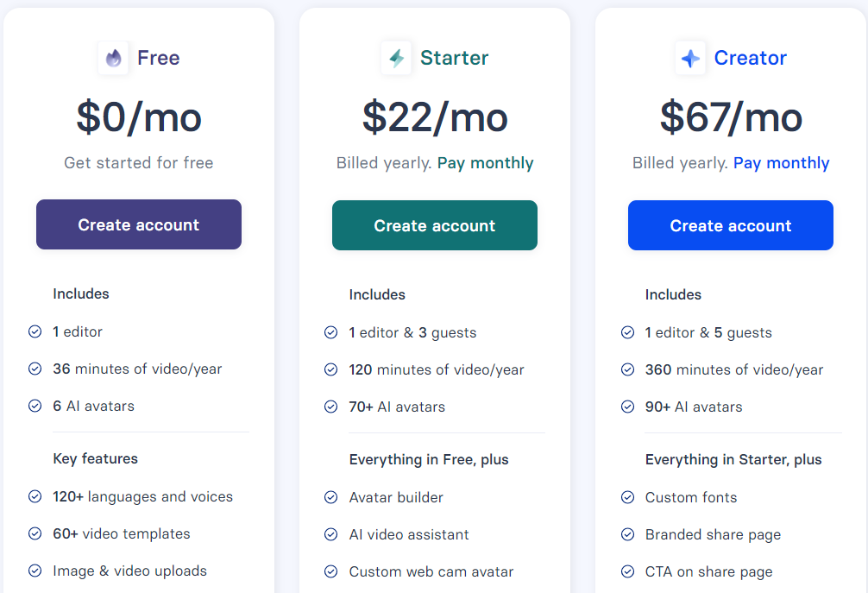This screenshot has width=868, height=593.
Task: Click the Free plan flame icon
Action: pyautogui.click(x=114, y=58)
